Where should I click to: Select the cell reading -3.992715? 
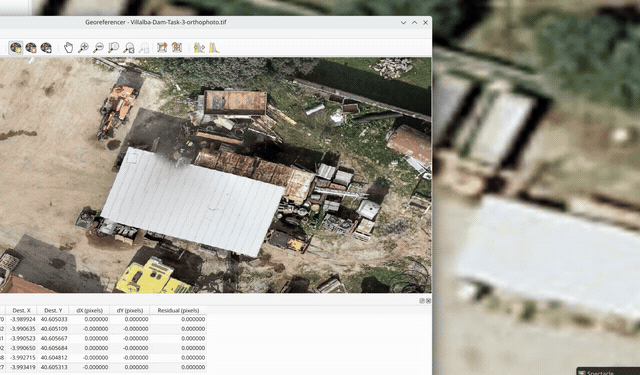click(22, 357)
